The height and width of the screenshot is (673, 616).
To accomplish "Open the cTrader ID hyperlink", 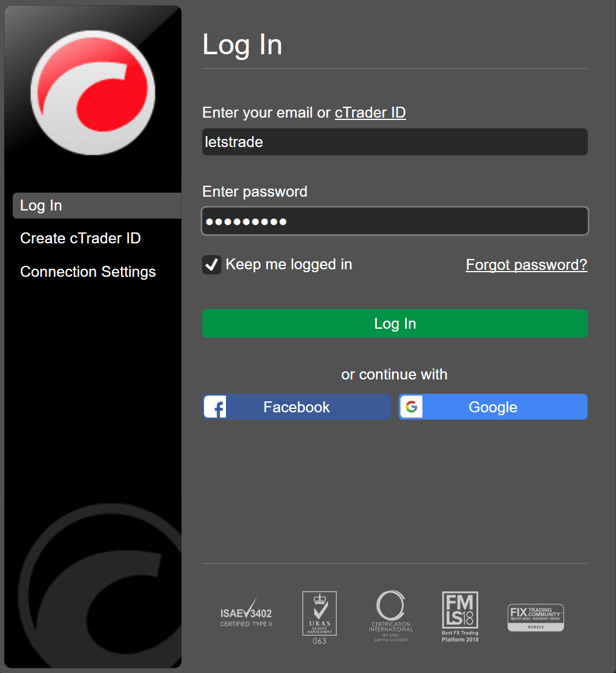I will 370,112.
